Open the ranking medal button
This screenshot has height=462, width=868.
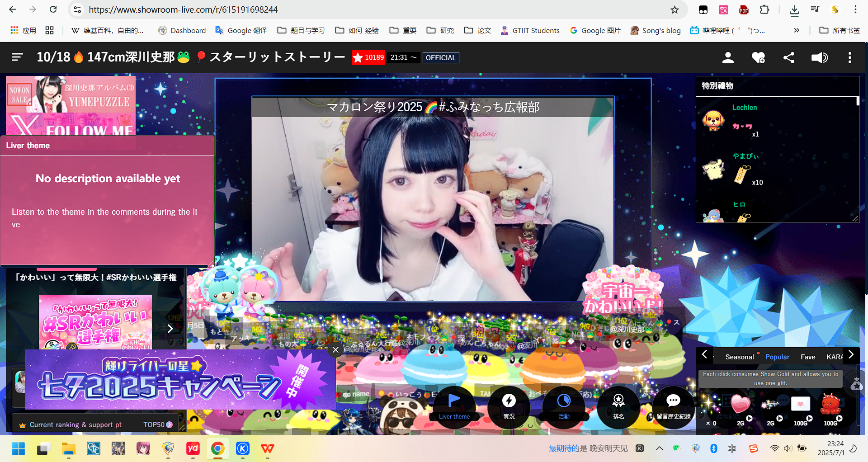[618, 405]
